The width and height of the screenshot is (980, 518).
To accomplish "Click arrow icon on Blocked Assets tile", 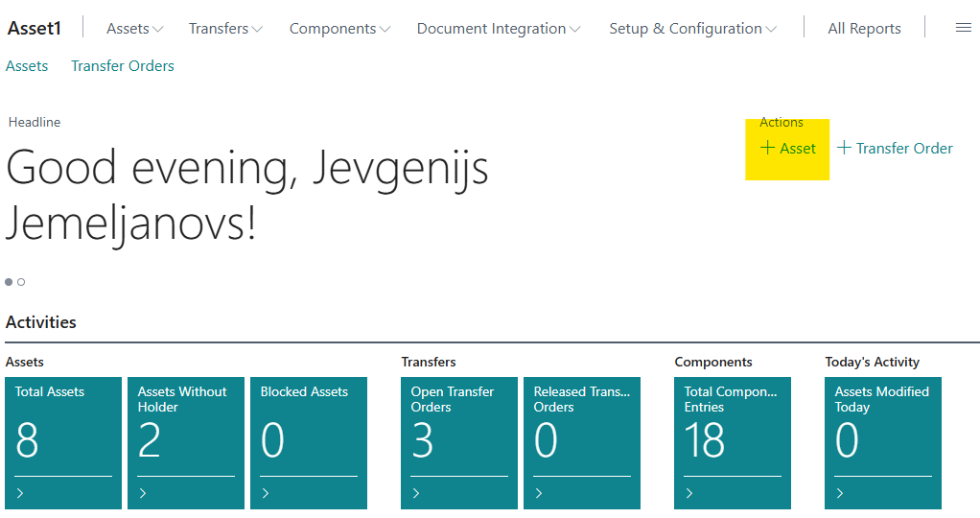I will coord(266,493).
